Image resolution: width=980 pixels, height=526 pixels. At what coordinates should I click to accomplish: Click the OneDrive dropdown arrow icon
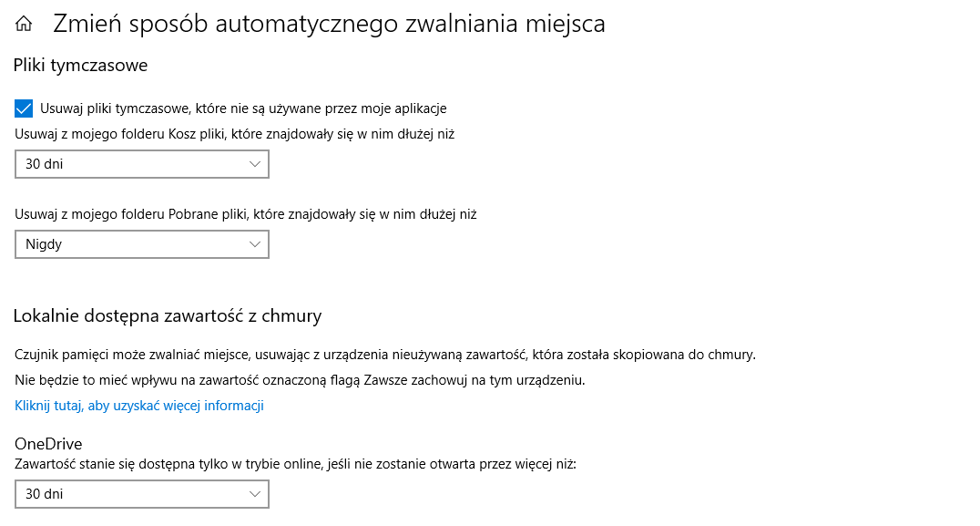[255, 493]
